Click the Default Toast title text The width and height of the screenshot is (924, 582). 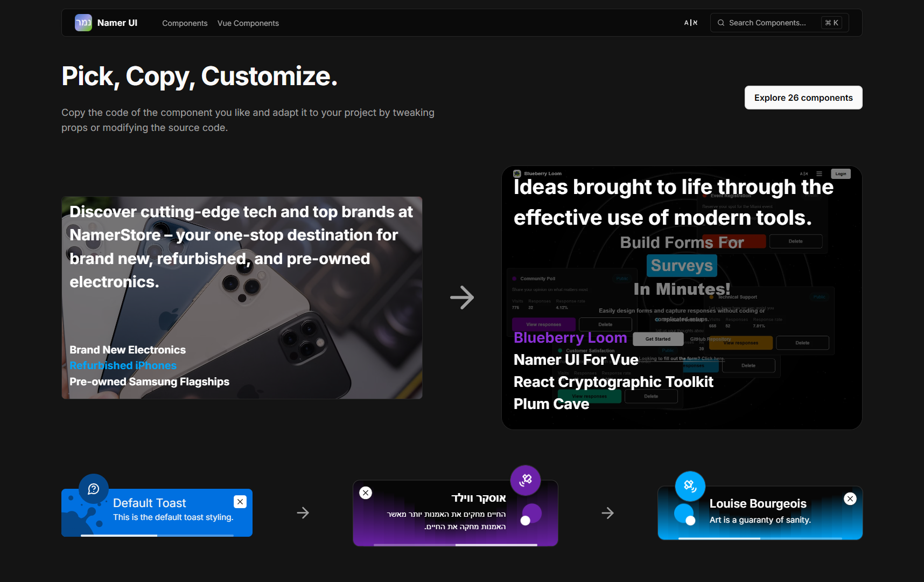click(x=150, y=503)
